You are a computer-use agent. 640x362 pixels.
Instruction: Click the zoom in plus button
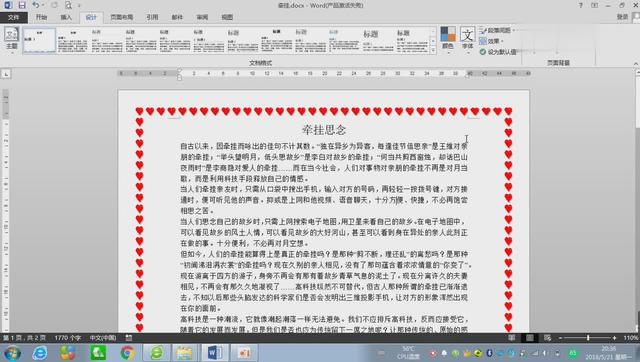pos(614,338)
